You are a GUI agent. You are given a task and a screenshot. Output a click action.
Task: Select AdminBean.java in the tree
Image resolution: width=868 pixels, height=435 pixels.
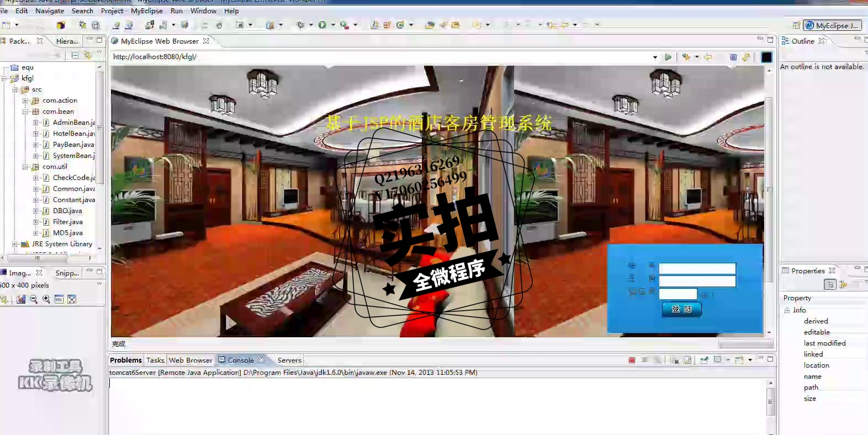(74, 123)
